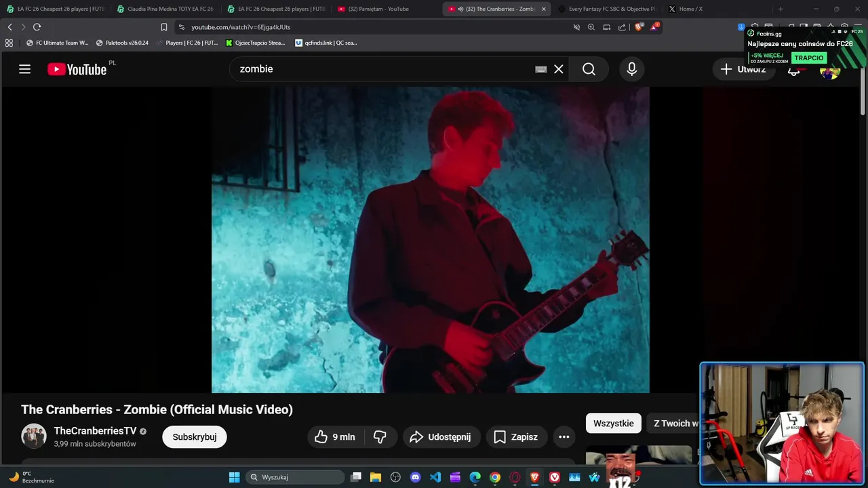Switch to Claudia Pina Medina TOTY tab
868x488 pixels.
point(165,9)
